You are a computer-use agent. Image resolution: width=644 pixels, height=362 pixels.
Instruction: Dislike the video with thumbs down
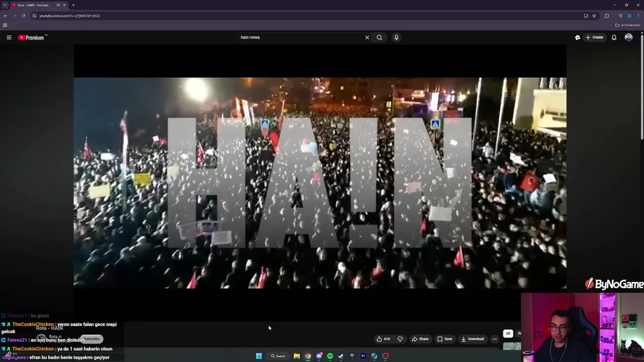400,339
